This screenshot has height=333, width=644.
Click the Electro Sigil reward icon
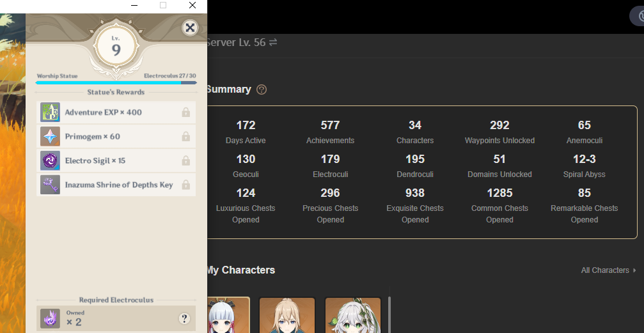click(50, 161)
